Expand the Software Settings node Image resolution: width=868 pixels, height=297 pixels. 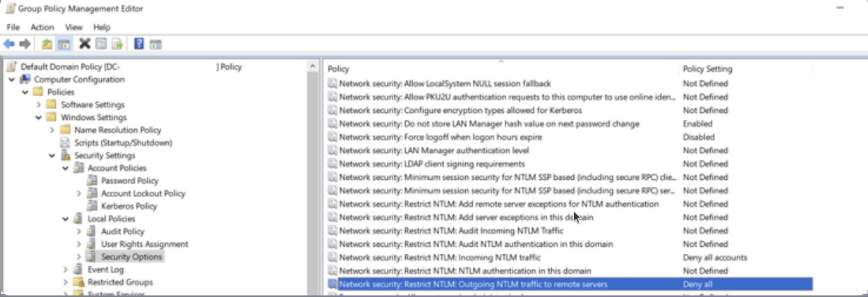coord(38,105)
